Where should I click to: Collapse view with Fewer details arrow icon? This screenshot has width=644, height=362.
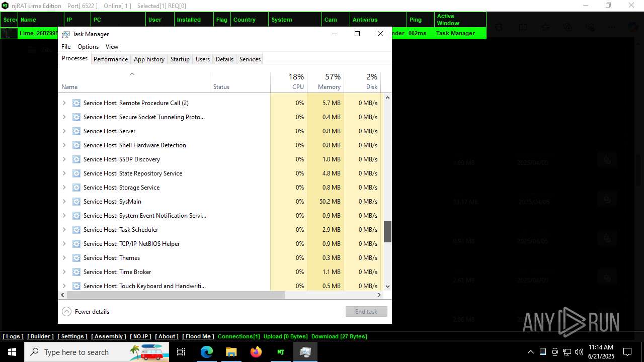pos(66,312)
